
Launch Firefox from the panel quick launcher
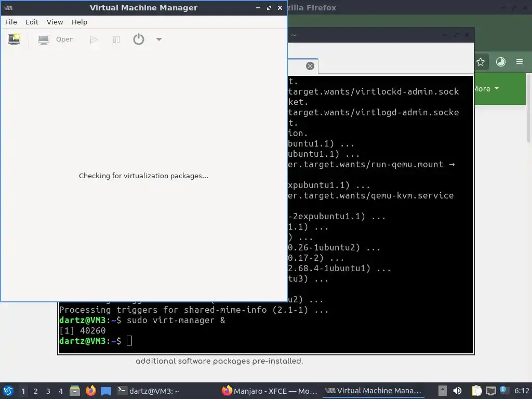coord(90,391)
